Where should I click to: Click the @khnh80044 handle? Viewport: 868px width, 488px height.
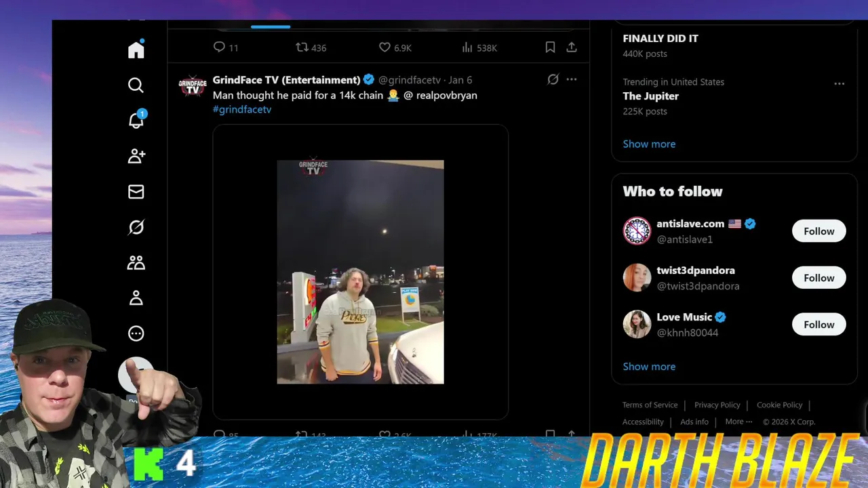(687, 333)
